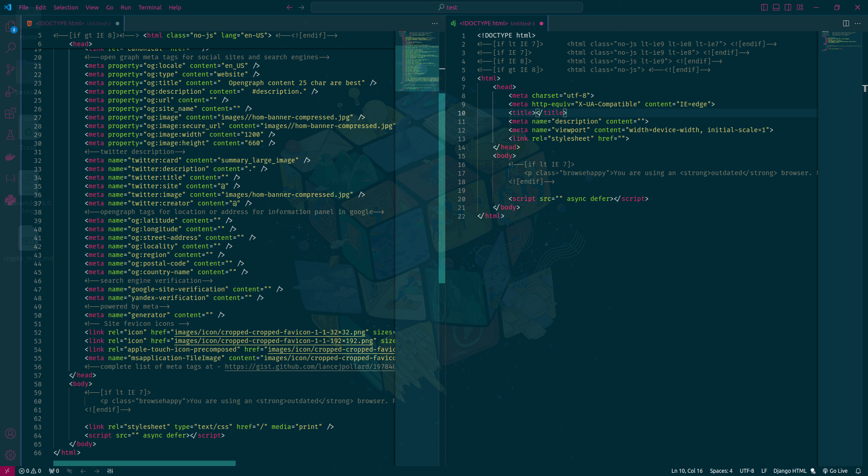Click the closing head tag on line 57

83,375
